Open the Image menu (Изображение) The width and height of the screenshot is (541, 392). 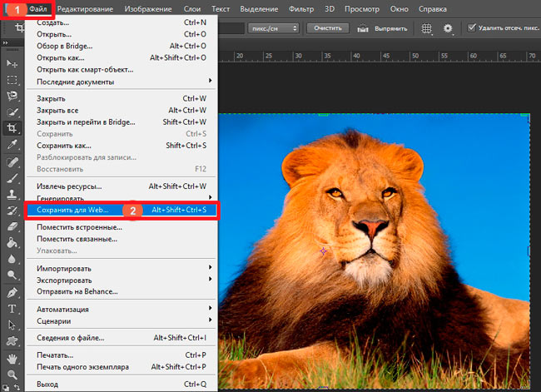click(x=148, y=9)
